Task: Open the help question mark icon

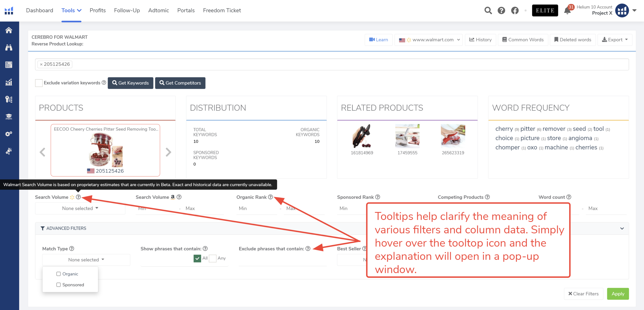Action: click(501, 11)
